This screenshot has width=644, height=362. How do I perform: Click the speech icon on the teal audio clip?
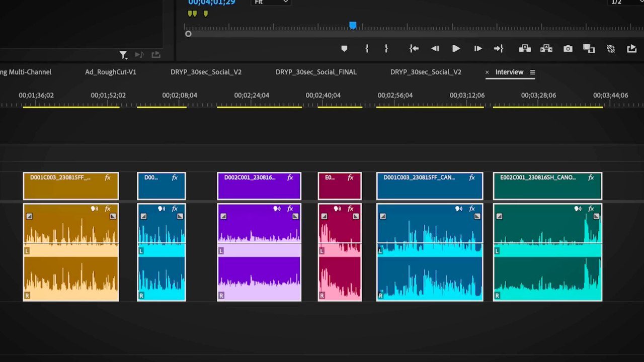(578, 209)
